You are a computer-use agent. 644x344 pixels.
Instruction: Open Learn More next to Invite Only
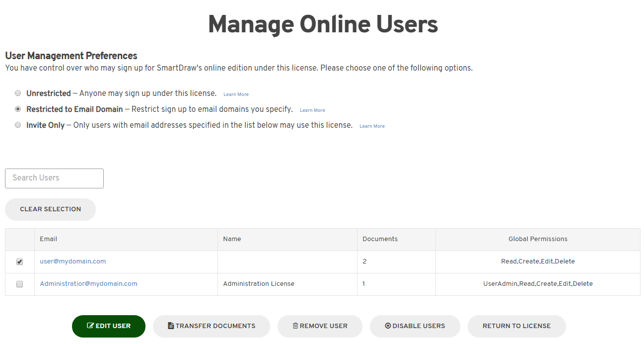372,126
